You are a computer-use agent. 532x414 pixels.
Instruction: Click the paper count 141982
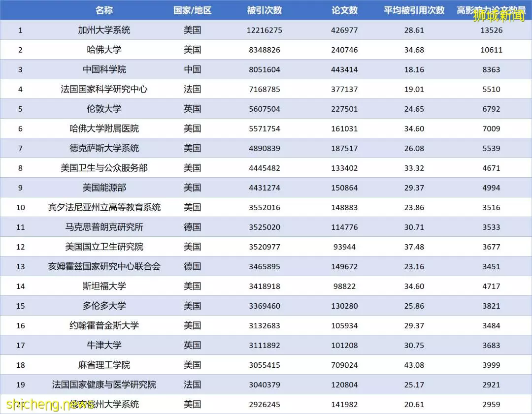click(344, 404)
